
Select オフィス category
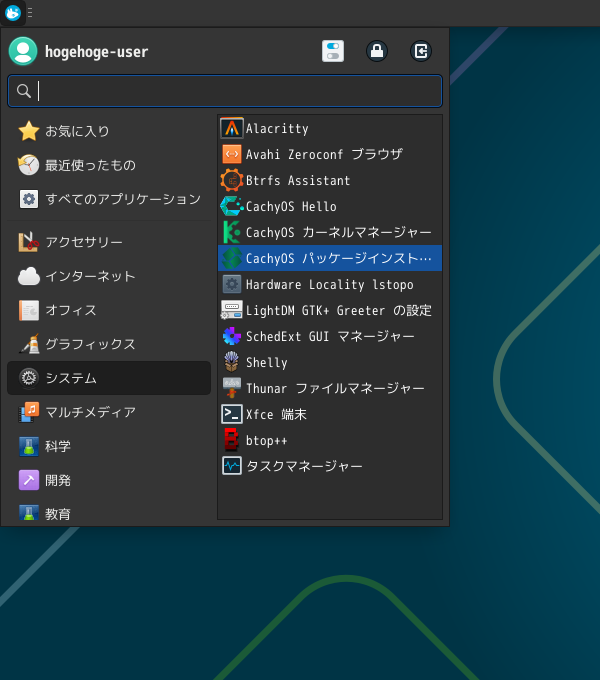pyautogui.click(x=109, y=310)
